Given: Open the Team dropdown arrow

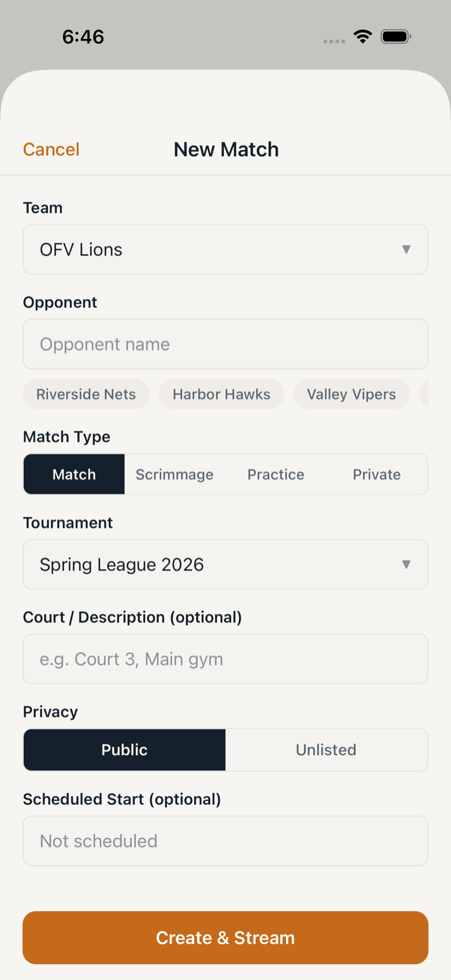Looking at the screenshot, I should point(407,250).
